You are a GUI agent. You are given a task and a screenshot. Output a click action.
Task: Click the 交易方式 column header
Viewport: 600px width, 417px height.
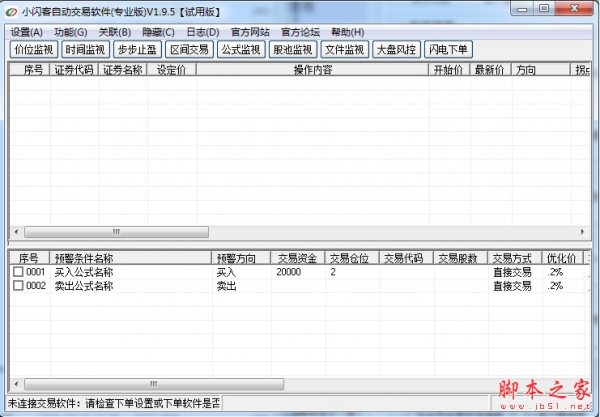pyautogui.click(x=515, y=258)
